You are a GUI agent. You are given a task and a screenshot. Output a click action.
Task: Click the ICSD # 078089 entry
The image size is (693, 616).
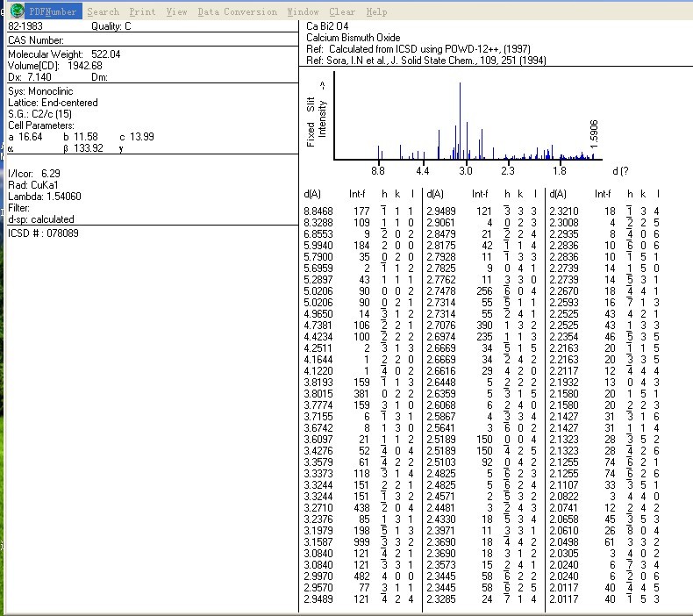44,233
